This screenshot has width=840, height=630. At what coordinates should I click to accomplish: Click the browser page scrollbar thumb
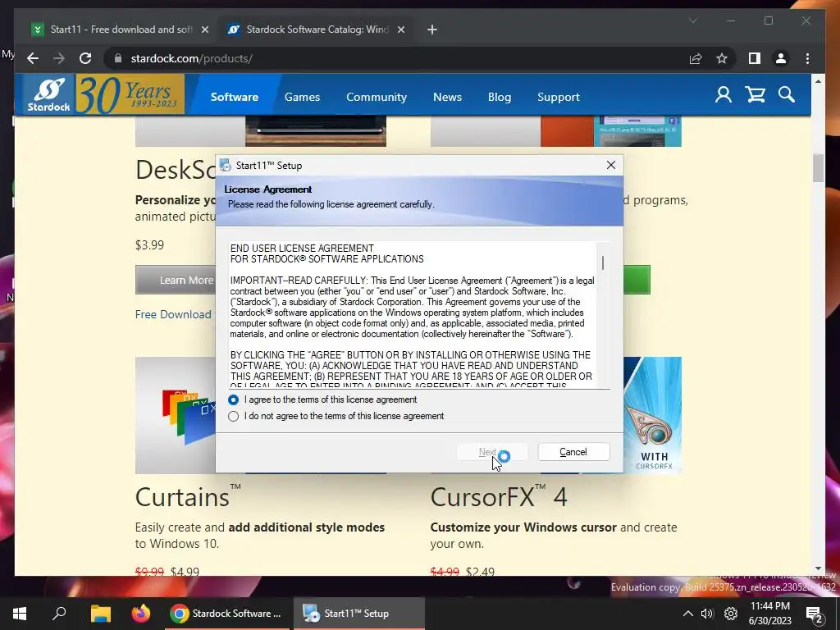[x=818, y=167]
